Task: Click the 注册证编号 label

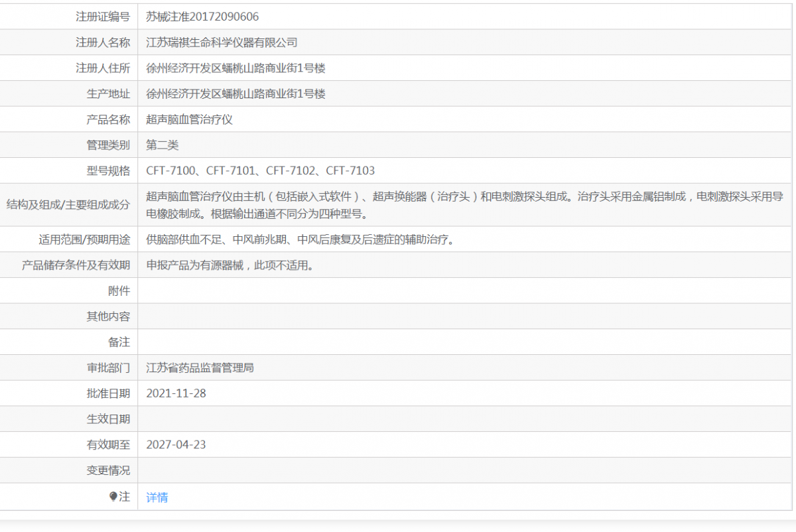Action: point(103,17)
